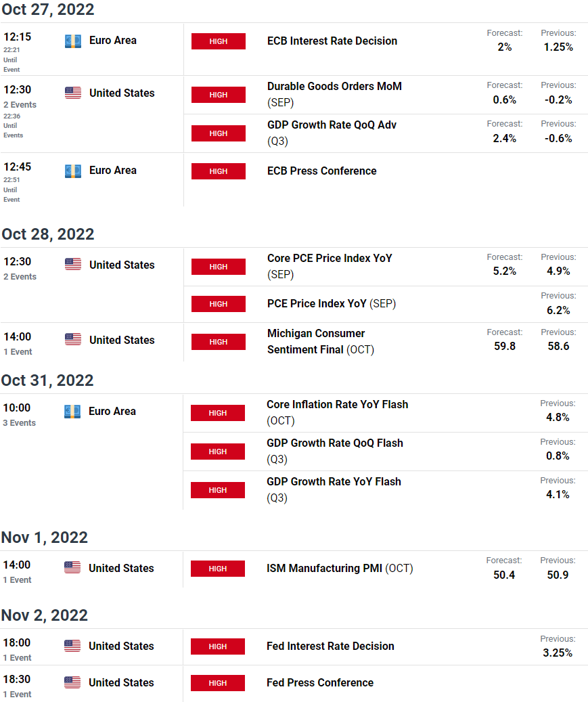Open ISM Manufacturing PMI (OCT) event

pyautogui.click(x=340, y=568)
